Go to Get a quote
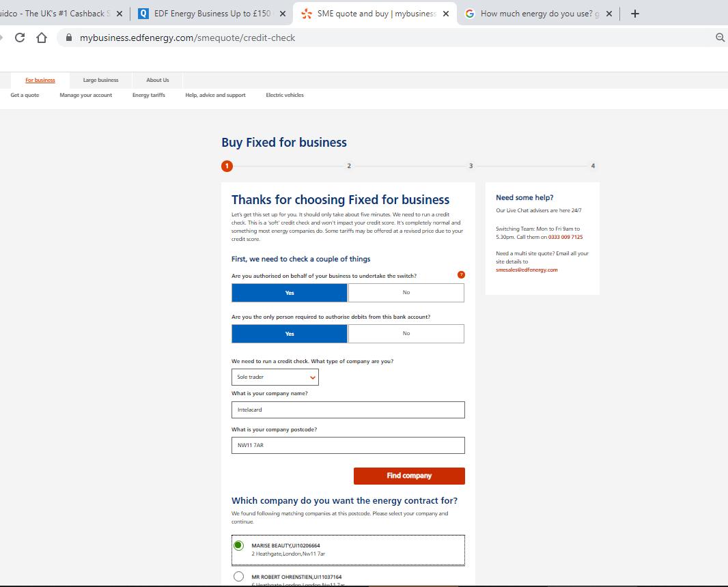This screenshot has width=728, height=587. 25,95
